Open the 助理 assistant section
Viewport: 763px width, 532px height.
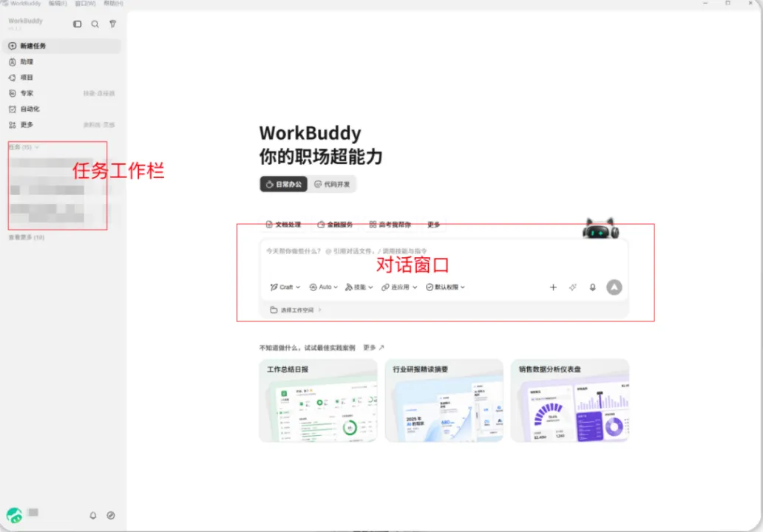click(x=62, y=62)
